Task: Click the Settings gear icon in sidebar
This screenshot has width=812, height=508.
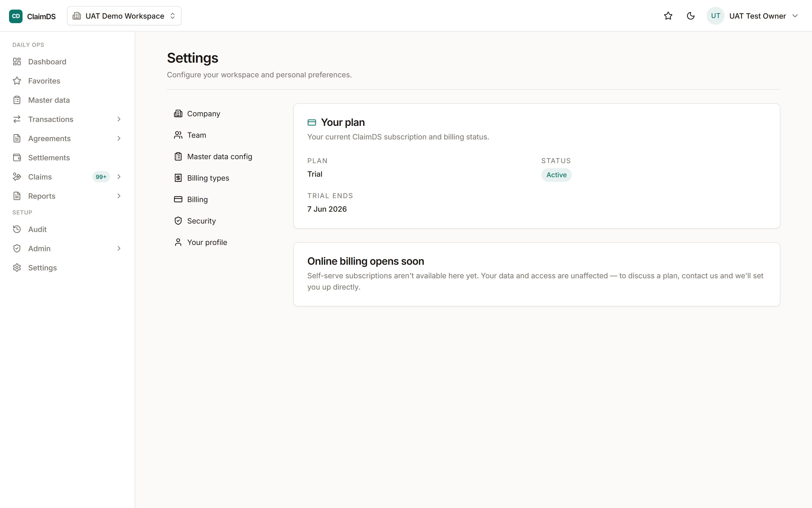Action: tap(17, 268)
